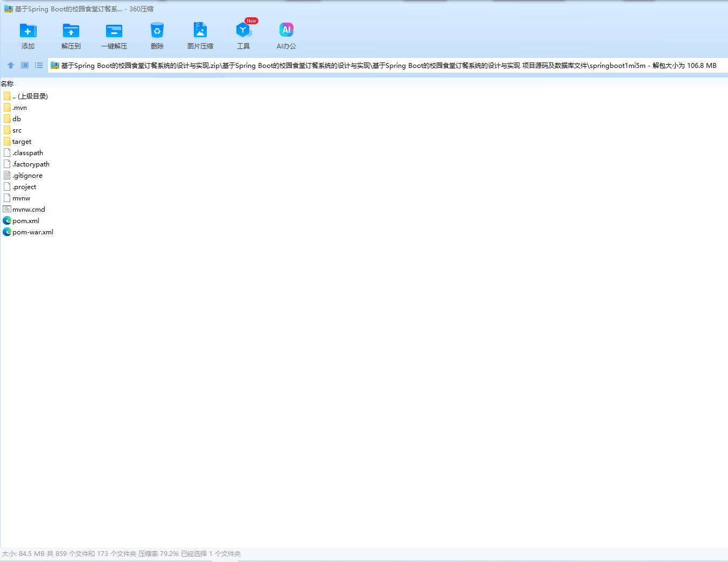
Task: Select the '.project' file name
Action: (25, 187)
